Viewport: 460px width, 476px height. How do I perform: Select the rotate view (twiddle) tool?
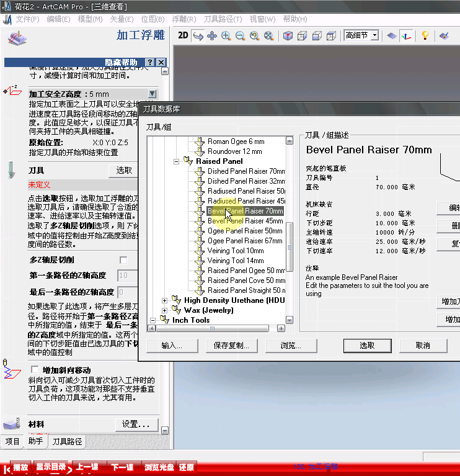coord(198,35)
